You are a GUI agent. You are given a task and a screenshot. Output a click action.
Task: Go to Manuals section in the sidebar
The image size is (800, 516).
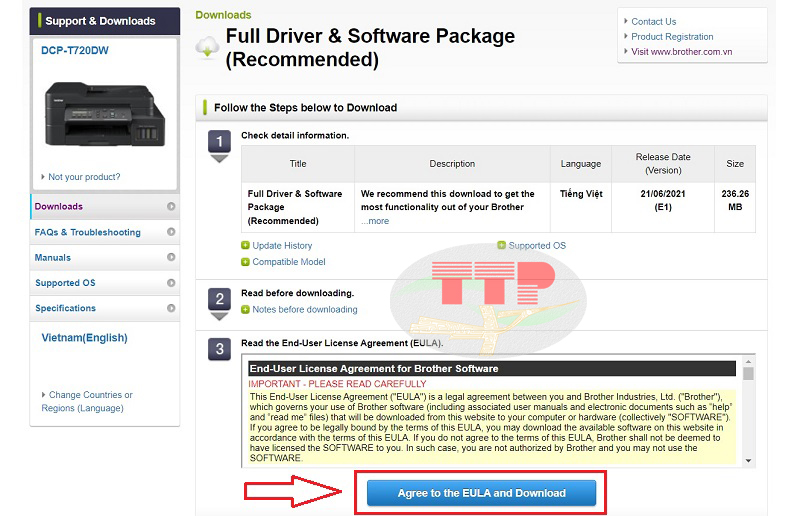tap(105, 257)
